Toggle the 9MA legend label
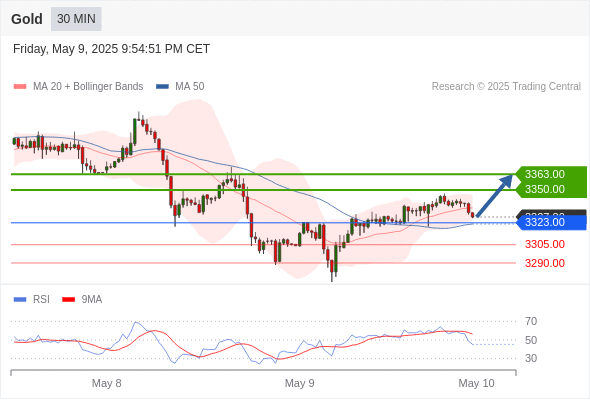590x400 pixels. tap(92, 300)
